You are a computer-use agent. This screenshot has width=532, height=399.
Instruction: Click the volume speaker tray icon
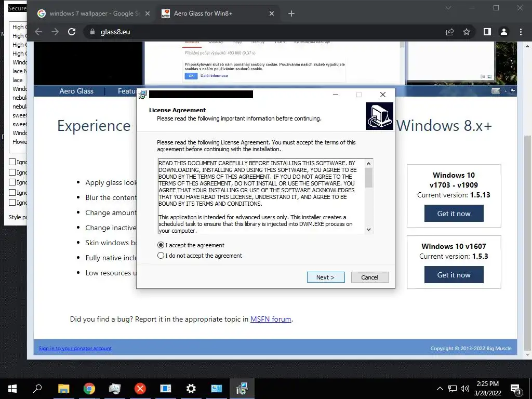(x=465, y=389)
